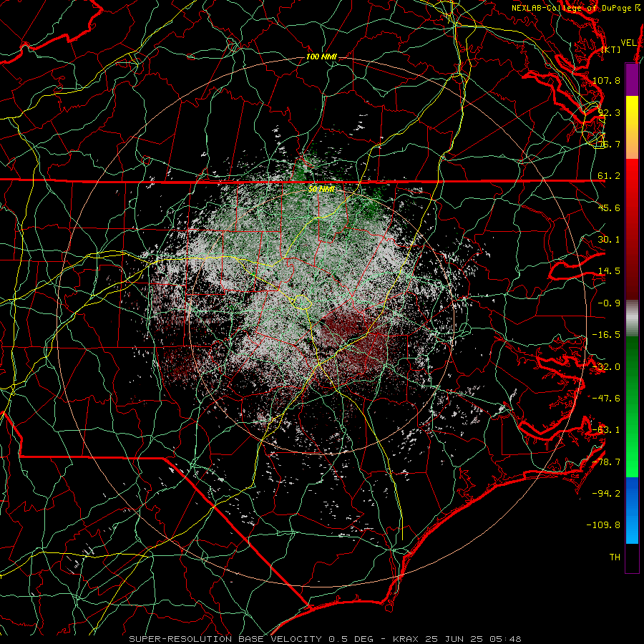The width and height of the screenshot is (644, 644).
Task: Click the -78.7 velocity scale value
Action: (606, 462)
